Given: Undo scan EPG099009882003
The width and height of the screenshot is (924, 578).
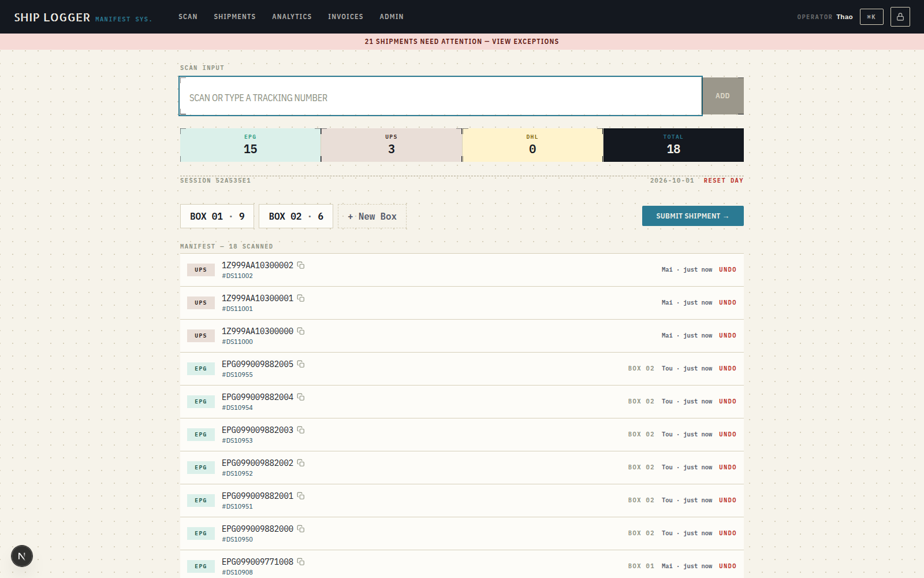Looking at the screenshot, I should tap(728, 434).
